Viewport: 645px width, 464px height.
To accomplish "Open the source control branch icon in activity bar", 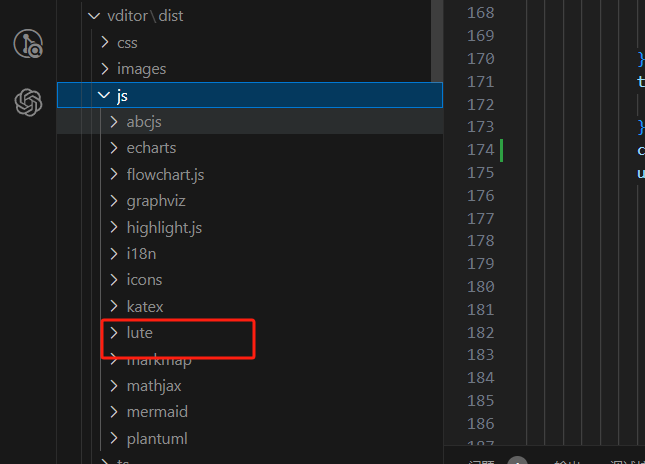I will [x=28, y=44].
